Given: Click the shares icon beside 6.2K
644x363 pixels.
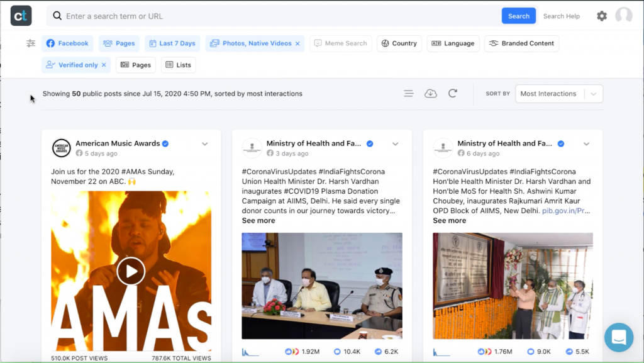Looking at the screenshot, I should [x=378, y=352].
